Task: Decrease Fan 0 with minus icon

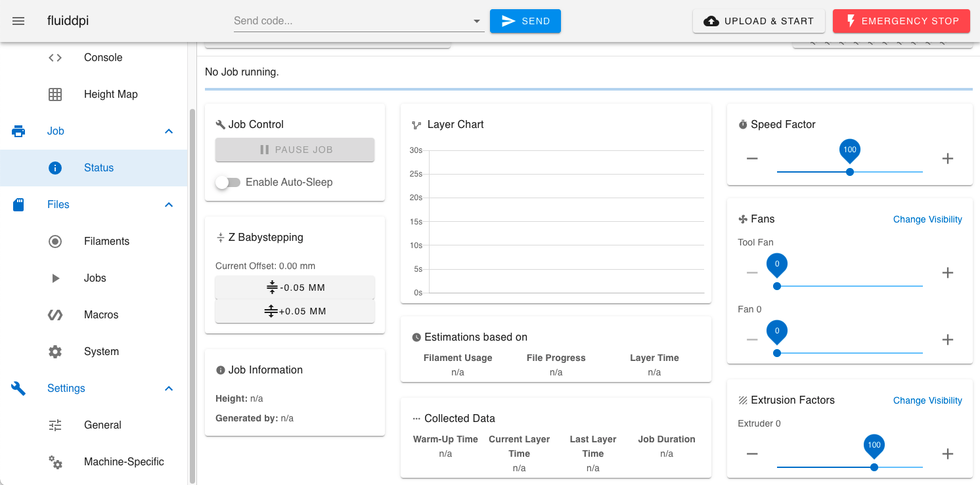Action: click(x=752, y=339)
